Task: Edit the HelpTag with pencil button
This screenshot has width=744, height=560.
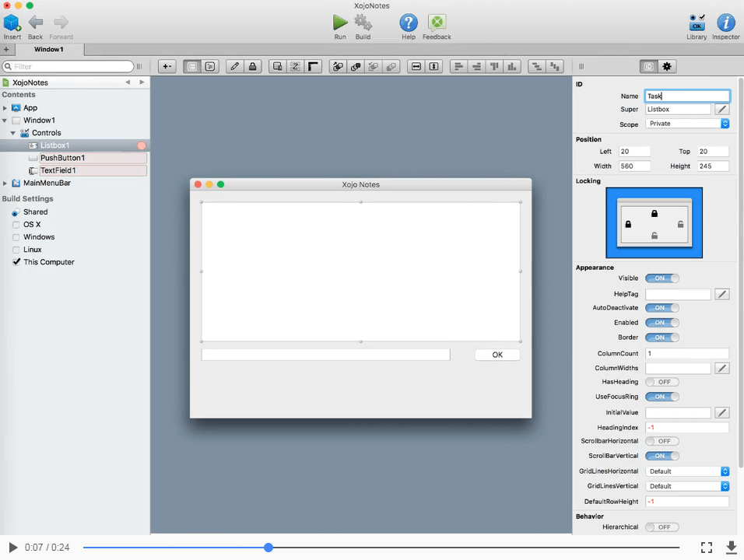Action: (722, 294)
